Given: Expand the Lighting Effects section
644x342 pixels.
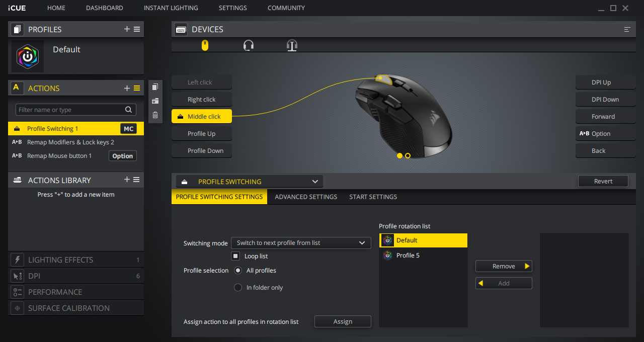Looking at the screenshot, I should click(76, 260).
